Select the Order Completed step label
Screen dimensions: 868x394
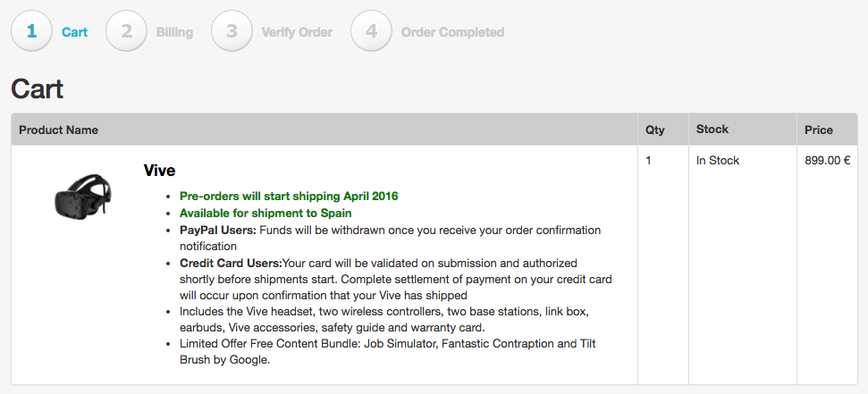[x=452, y=32]
